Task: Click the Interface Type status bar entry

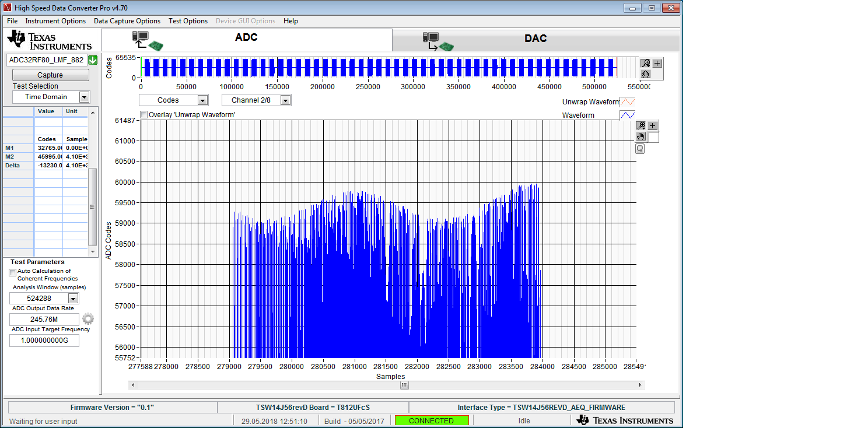Action: 541,408
